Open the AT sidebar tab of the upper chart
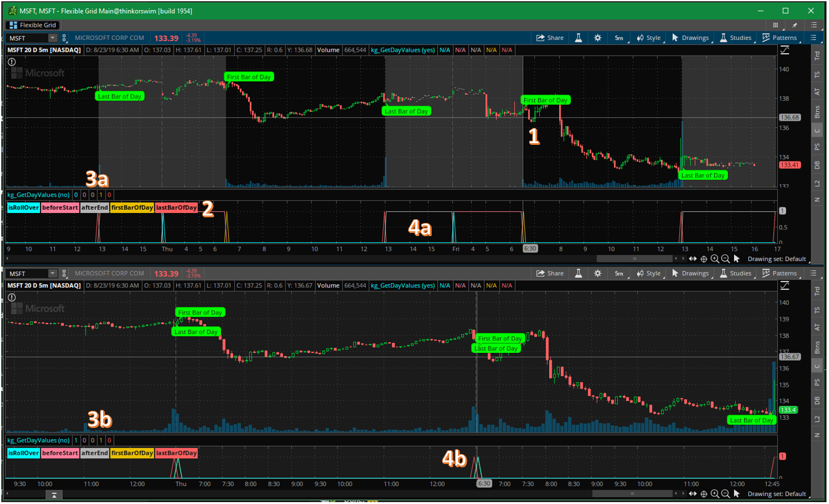 click(818, 92)
